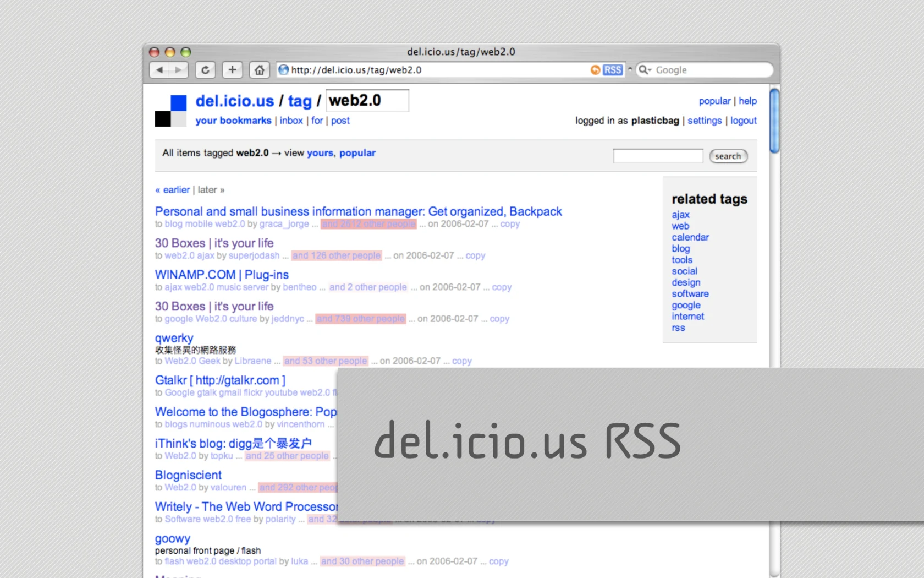
Task: Go to the home page icon
Action: point(260,70)
